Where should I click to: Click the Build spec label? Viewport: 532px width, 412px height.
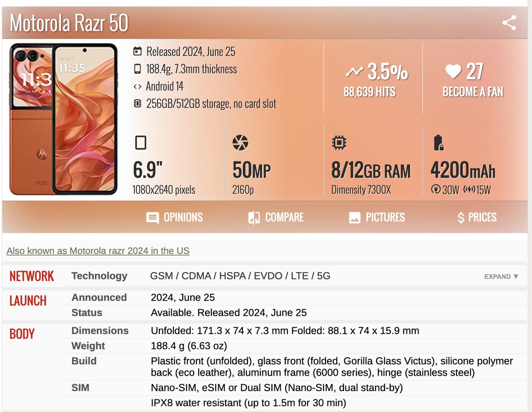(x=84, y=361)
